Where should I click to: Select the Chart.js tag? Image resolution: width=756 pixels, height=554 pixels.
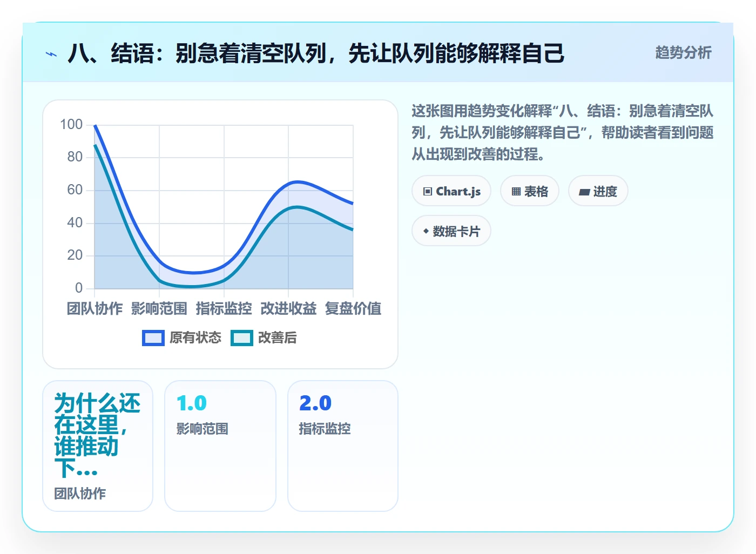(451, 191)
